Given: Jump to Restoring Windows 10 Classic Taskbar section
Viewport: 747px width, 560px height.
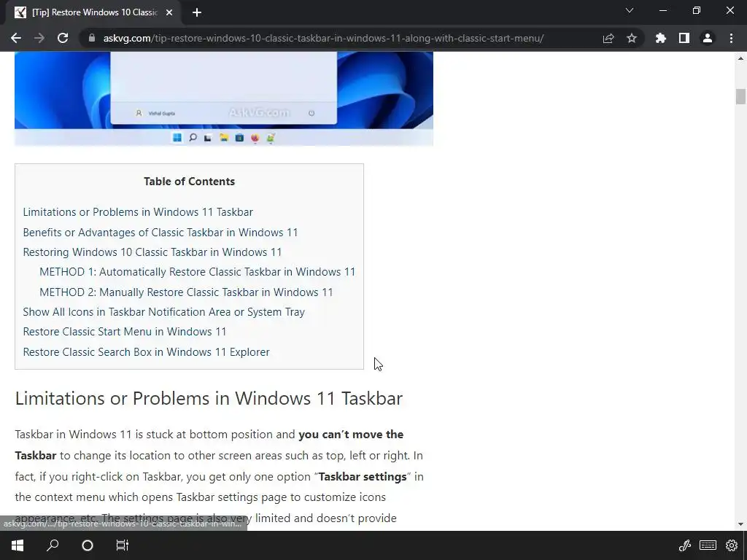Looking at the screenshot, I should [152, 252].
